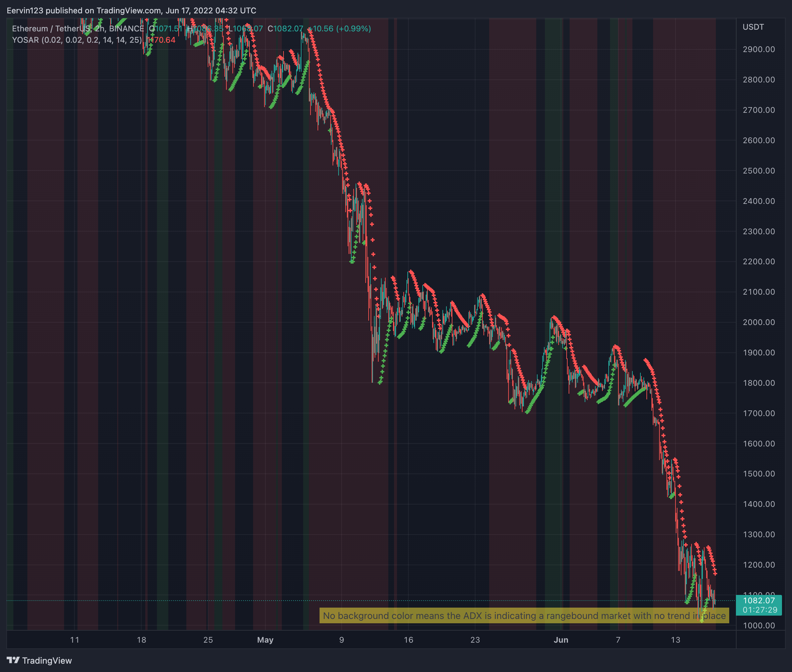Click the 'May' label on time axis
The image size is (792, 672).
[265, 640]
